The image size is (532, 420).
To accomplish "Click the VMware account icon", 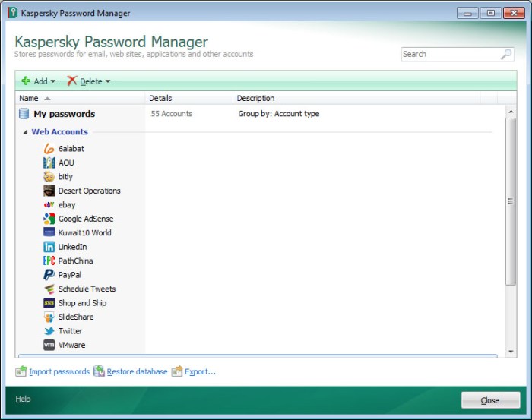I will tap(49, 345).
